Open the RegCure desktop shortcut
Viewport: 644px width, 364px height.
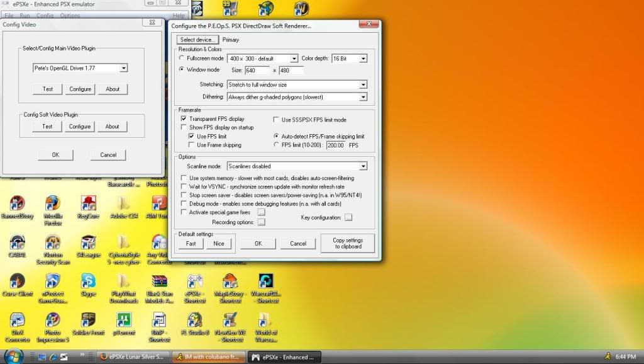click(88, 207)
